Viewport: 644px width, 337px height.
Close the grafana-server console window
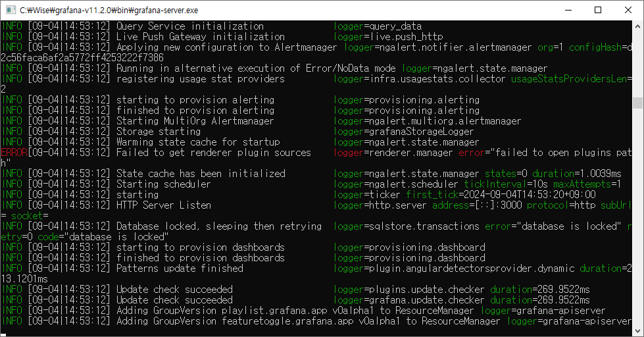point(628,10)
